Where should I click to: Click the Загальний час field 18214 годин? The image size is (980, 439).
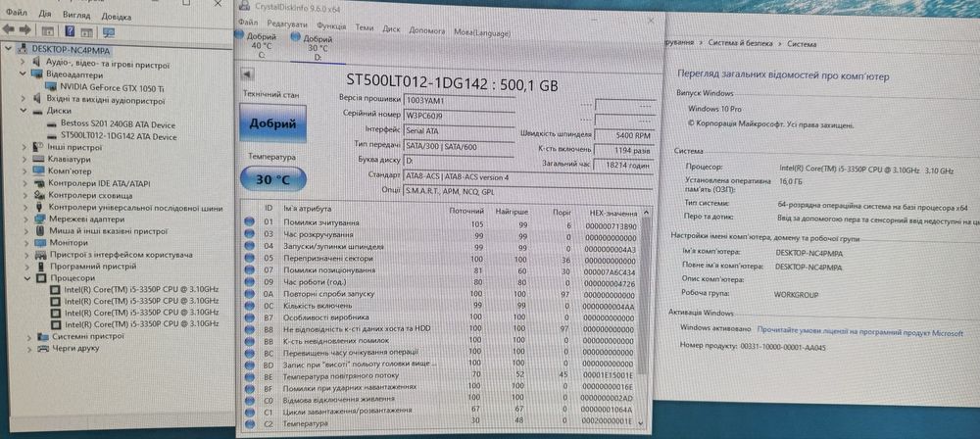point(623,165)
